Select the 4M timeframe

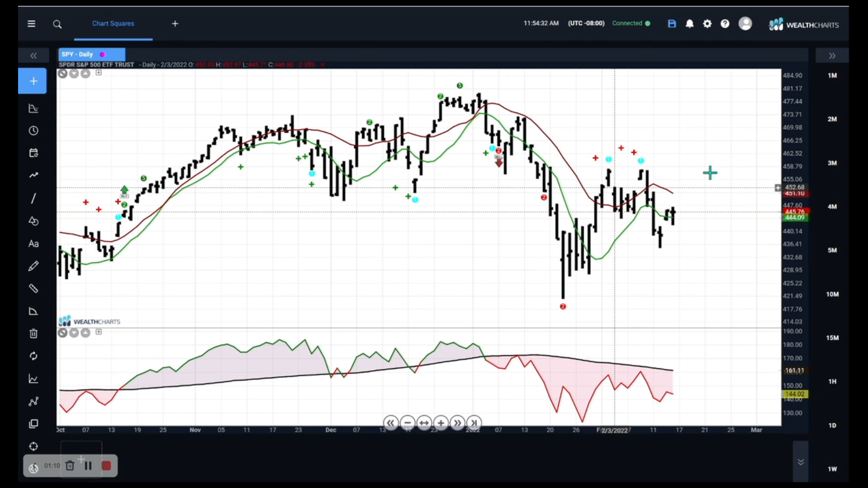point(832,206)
